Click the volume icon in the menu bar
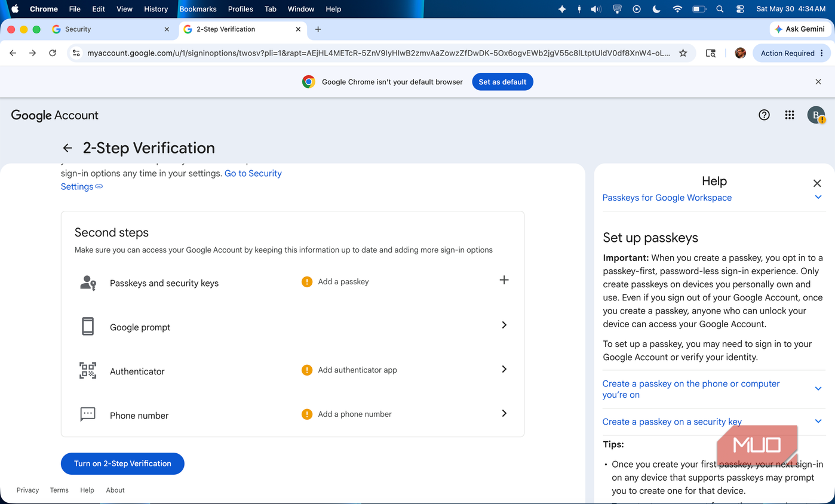The width and height of the screenshot is (835, 504). [x=596, y=9]
